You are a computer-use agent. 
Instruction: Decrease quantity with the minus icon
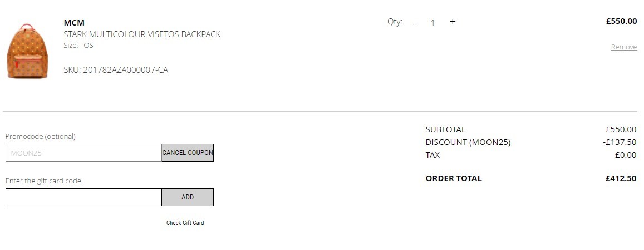(x=414, y=23)
